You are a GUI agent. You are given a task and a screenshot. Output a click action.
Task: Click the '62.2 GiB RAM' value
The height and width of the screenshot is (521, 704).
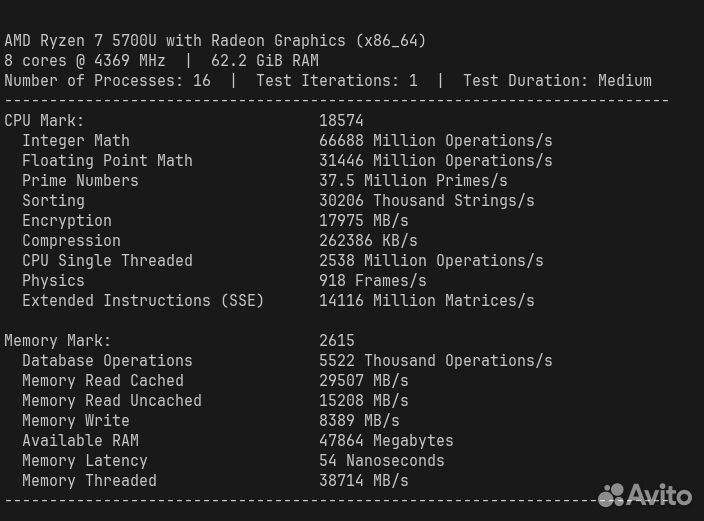point(265,61)
